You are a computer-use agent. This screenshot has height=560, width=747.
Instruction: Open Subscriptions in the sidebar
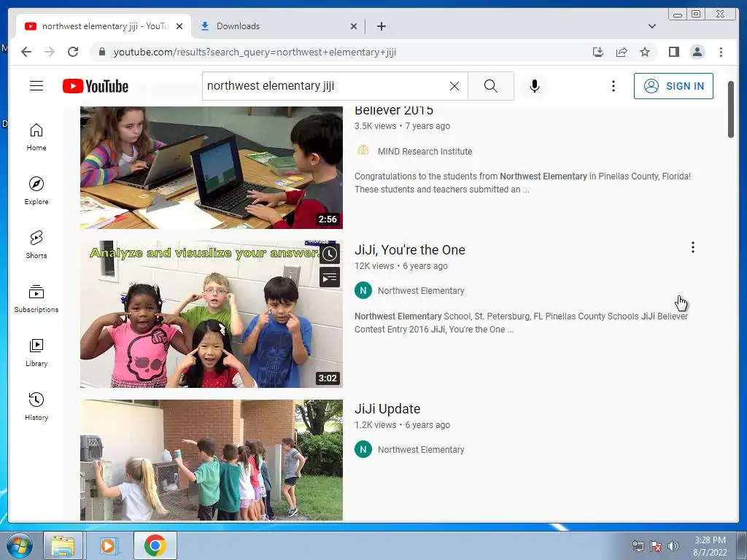[36, 298]
